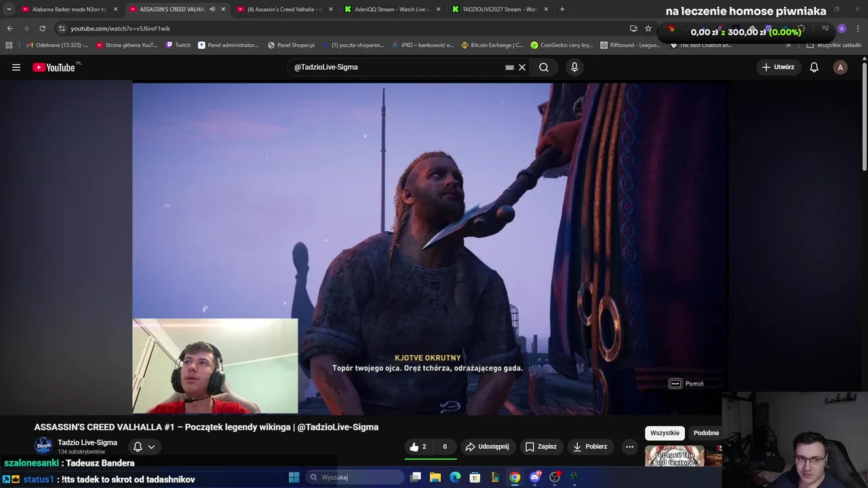Launch Microsoft Edge from the taskbar
The image size is (868, 488).
[455, 477]
